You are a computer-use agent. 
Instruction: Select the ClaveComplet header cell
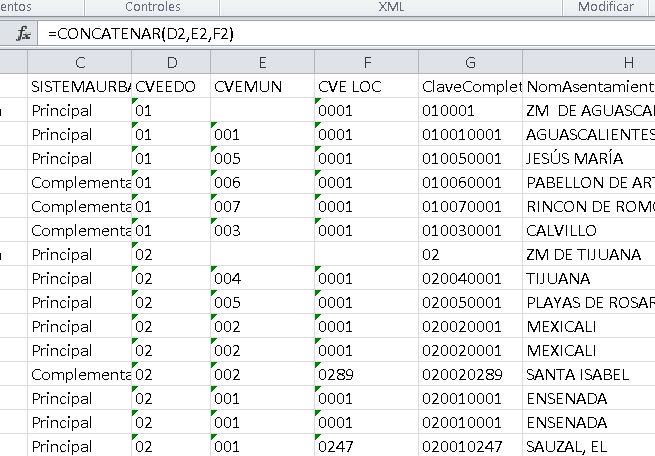coord(470,86)
